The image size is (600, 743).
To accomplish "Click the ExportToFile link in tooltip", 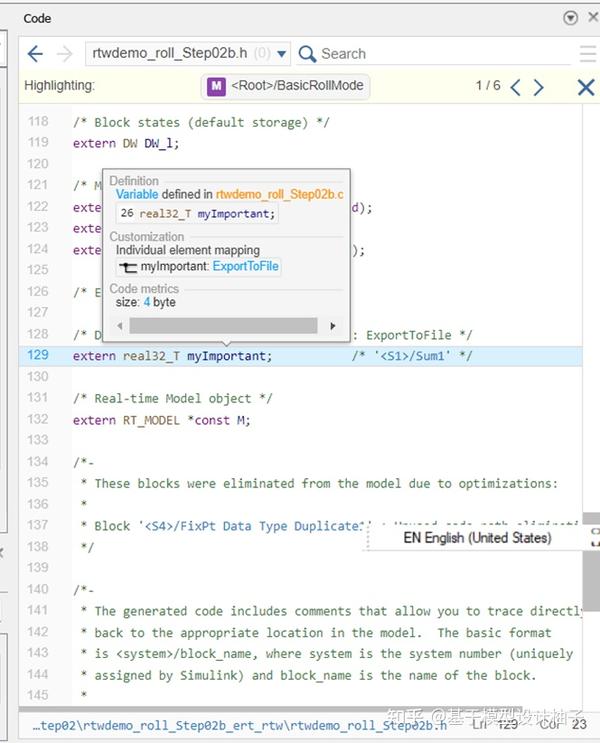I will tap(245, 266).
